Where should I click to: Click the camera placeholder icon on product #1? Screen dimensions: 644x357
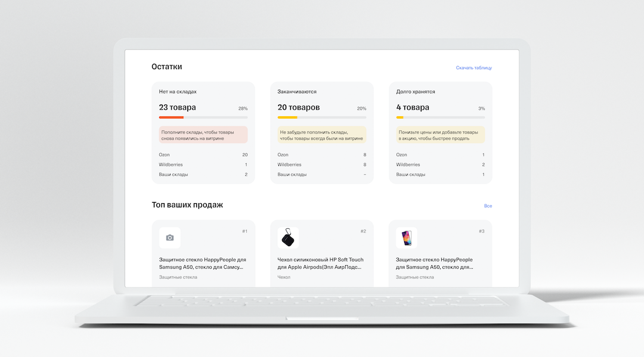(169, 238)
